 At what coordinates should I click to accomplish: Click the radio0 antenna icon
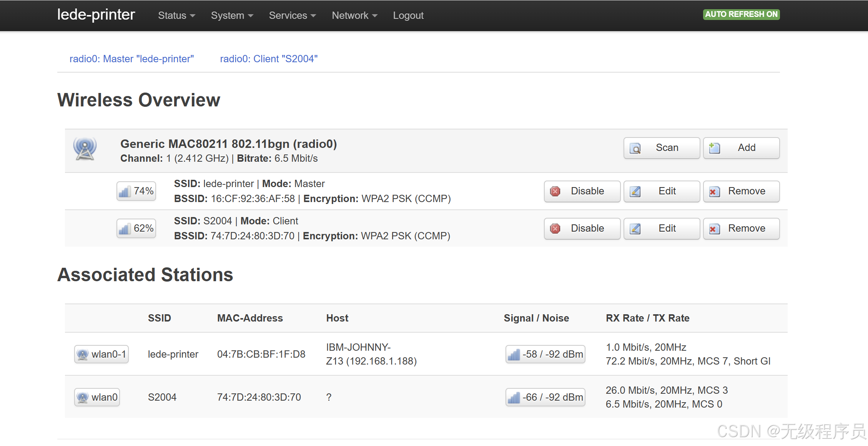pos(85,149)
